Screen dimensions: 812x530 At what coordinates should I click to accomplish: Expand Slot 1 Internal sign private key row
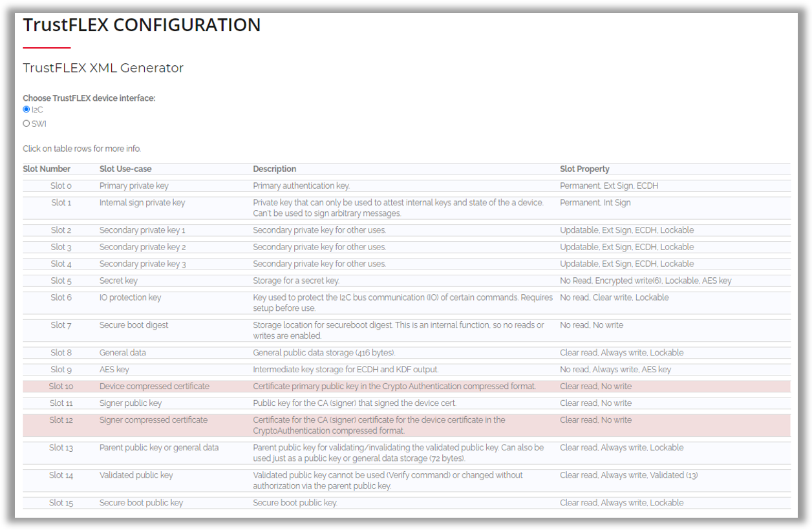142,203
